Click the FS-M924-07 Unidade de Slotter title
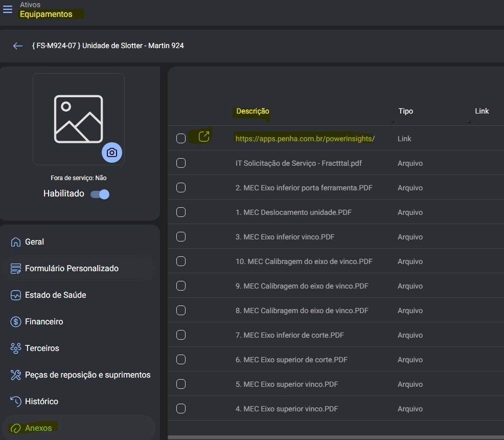 tap(108, 46)
